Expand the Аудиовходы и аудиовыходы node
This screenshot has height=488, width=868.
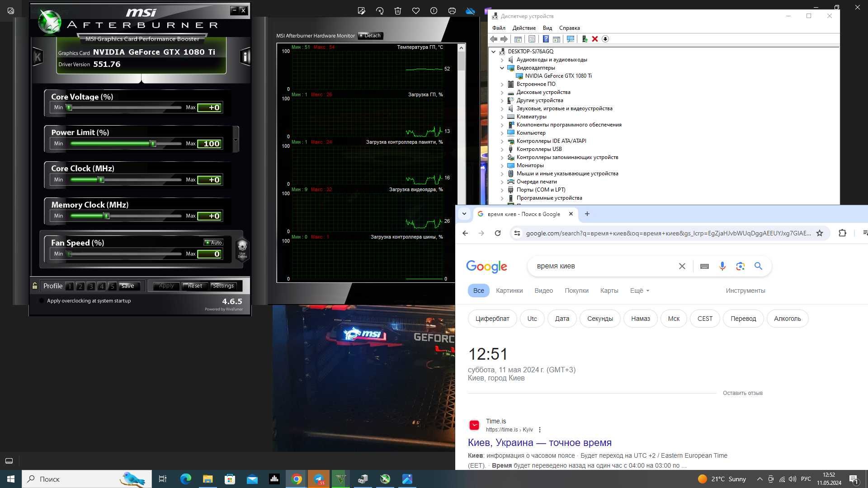click(502, 60)
